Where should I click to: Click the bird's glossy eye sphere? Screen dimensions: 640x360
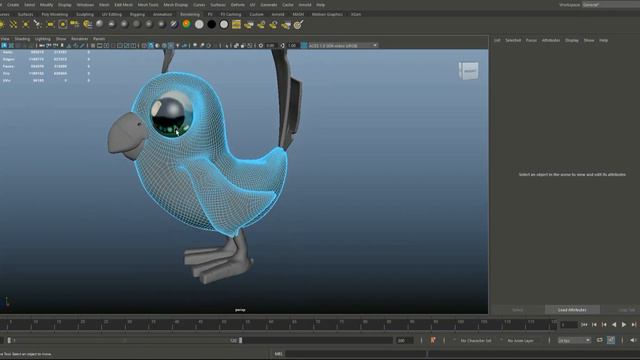(x=171, y=114)
